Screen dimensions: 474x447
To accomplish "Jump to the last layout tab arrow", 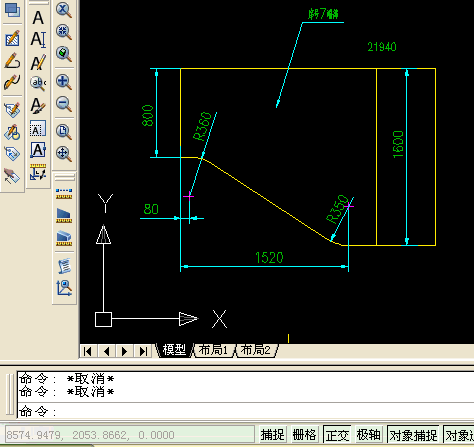I will pyautogui.click(x=143, y=351).
